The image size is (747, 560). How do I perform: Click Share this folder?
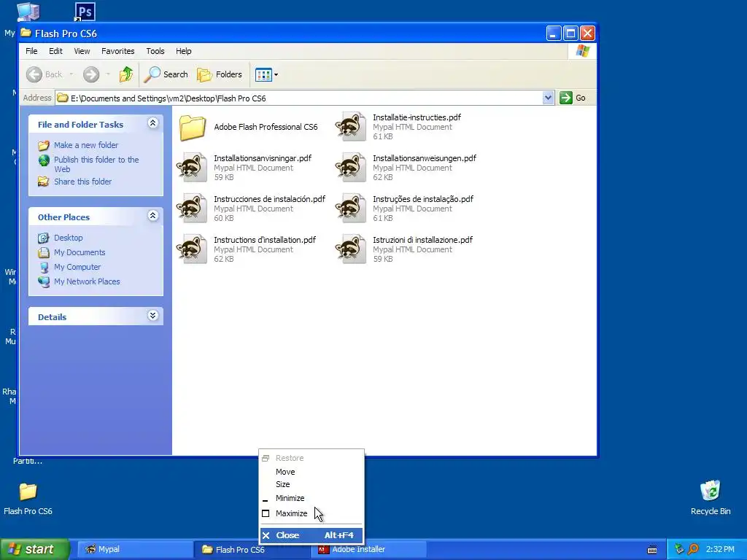(82, 182)
